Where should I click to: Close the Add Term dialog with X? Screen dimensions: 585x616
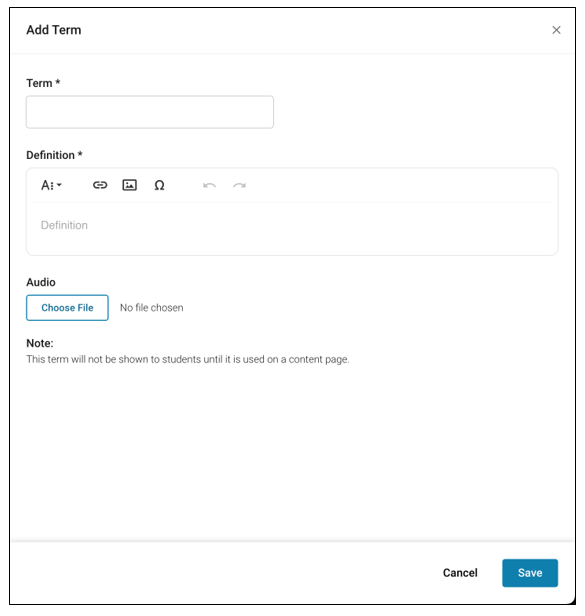pos(556,30)
